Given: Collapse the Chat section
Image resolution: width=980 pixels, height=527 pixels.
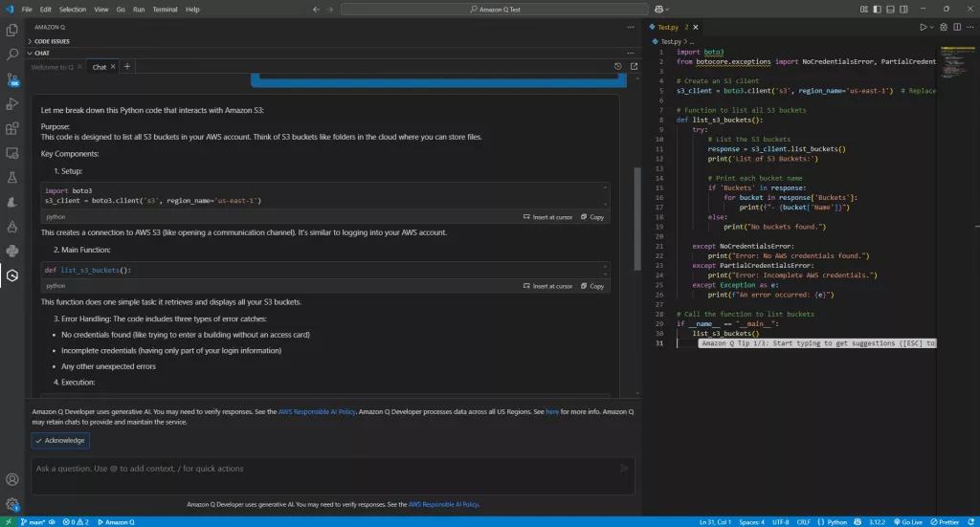Looking at the screenshot, I should click(x=41, y=53).
